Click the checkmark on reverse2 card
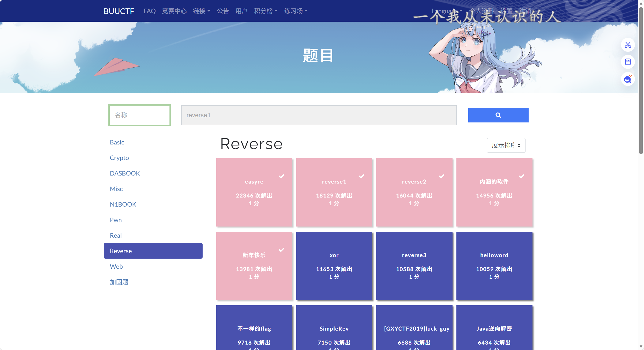644x350 pixels. (441, 176)
